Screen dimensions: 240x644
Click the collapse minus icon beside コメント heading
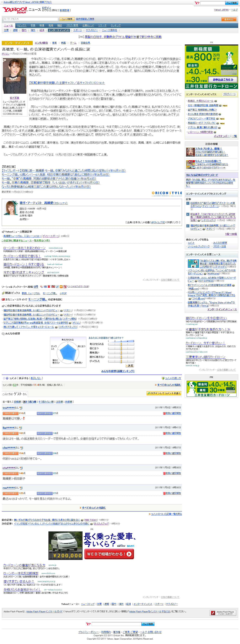7,378
